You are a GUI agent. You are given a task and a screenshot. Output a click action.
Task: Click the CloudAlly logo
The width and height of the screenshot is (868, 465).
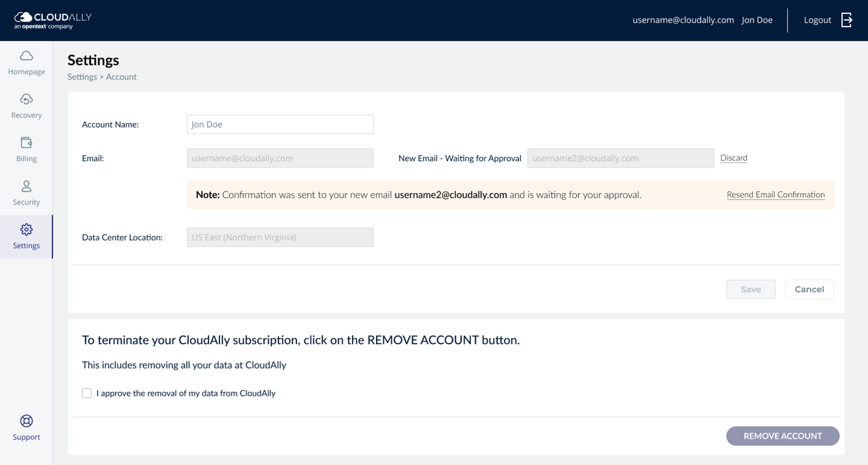click(53, 20)
